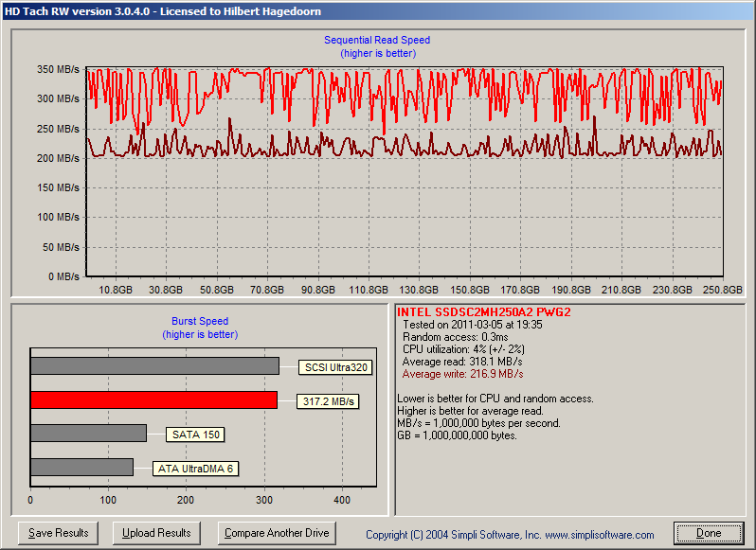
Task: Click the gray SATA 150 bar
Action: (x=88, y=433)
